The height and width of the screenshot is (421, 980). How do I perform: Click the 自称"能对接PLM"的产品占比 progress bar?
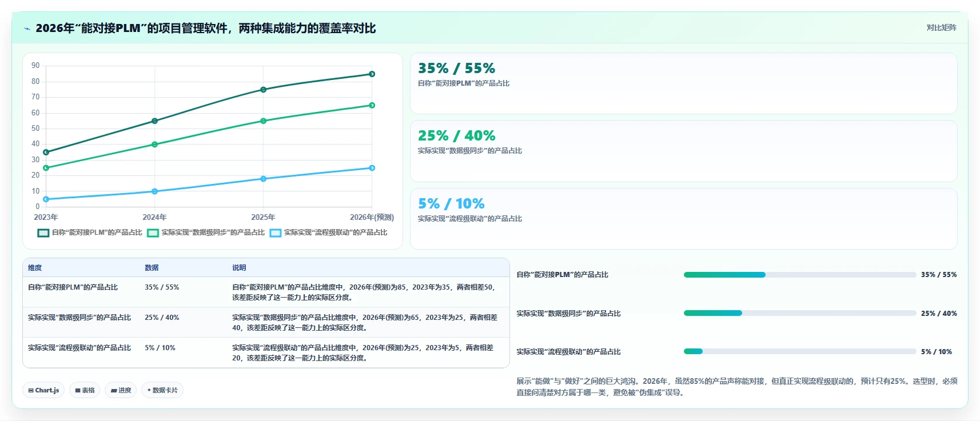pos(800,275)
